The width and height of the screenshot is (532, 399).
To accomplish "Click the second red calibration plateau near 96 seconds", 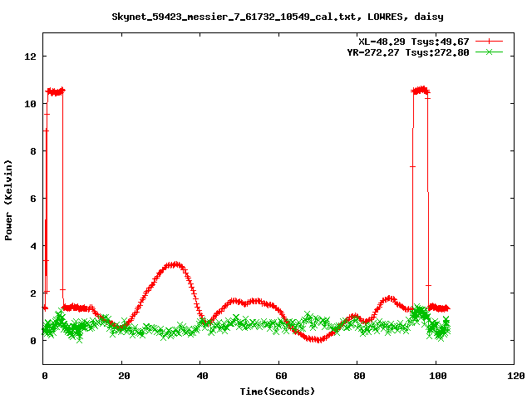I will tap(421, 91).
